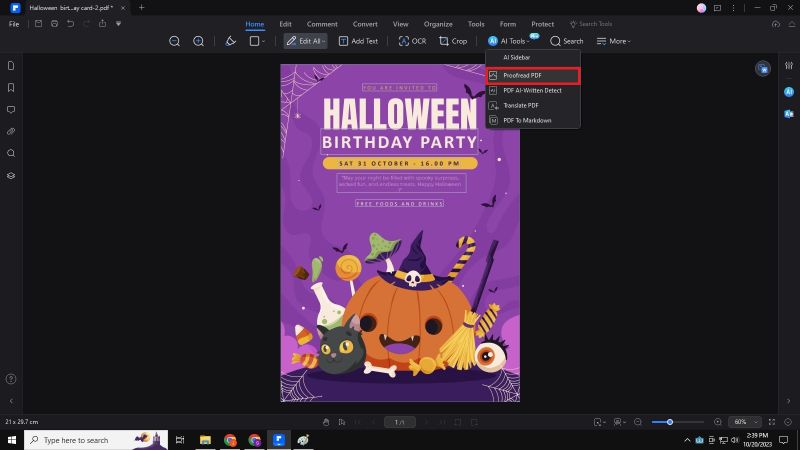This screenshot has width=800, height=450.
Task: Run the OCR tool
Action: pos(412,41)
